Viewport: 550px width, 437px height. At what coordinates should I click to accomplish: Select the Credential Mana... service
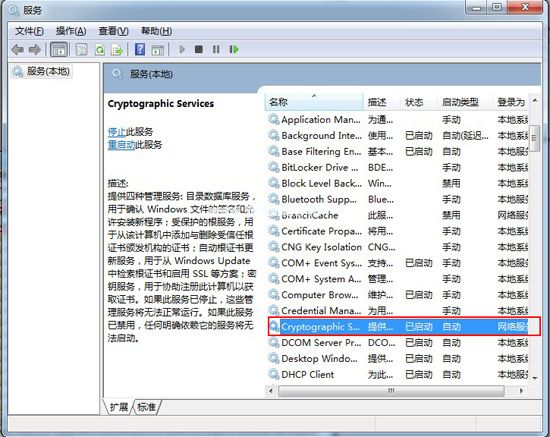click(x=321, y=311)
